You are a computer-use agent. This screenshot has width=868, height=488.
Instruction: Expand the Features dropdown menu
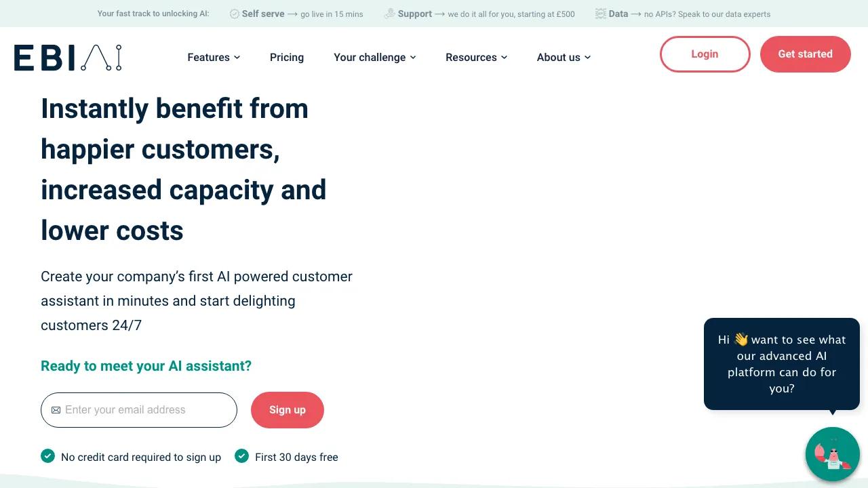coord(214,58)
